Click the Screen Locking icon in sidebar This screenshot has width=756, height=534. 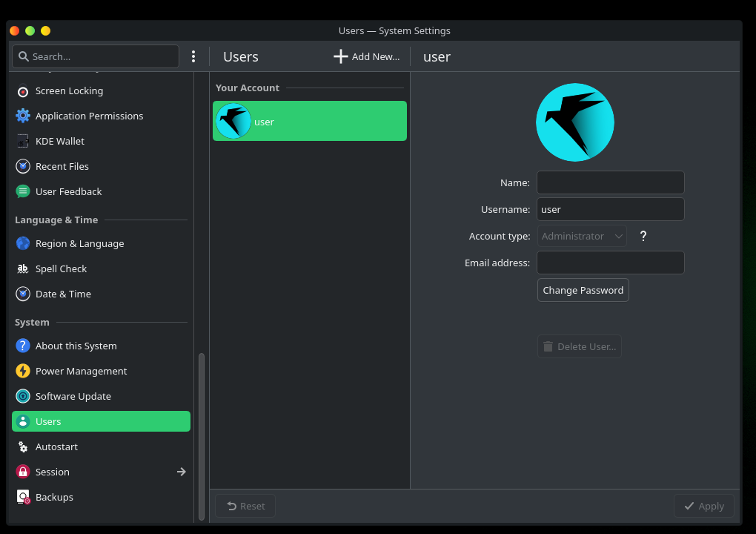[23, 91]
